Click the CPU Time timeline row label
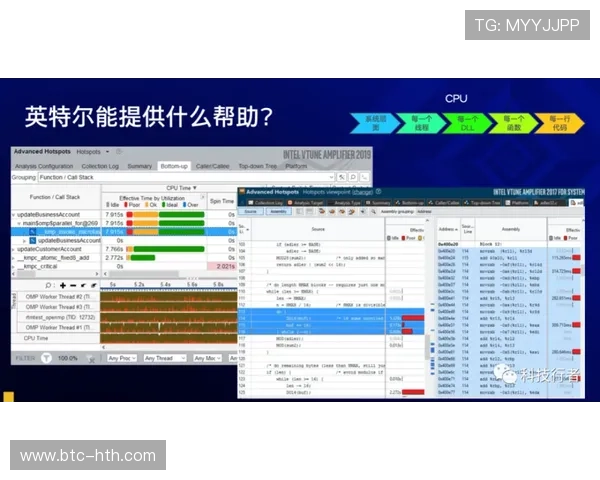The height and width of the screenshot is (480, 600). click(x=36, y=338)
